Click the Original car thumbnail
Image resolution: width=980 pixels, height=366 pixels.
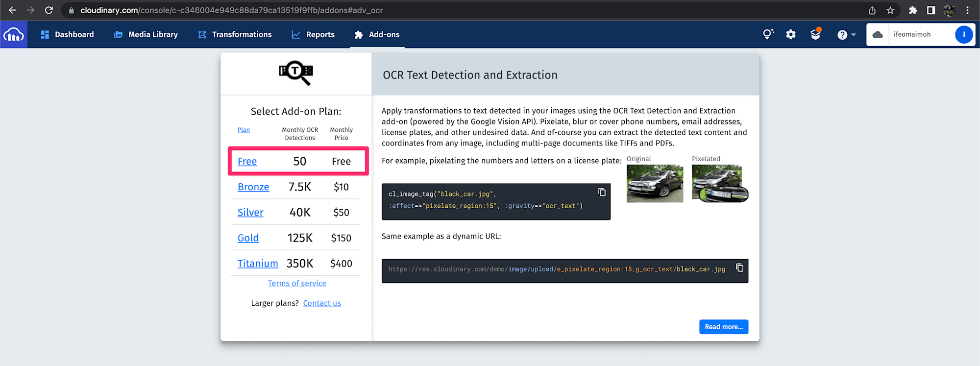(x=655, y=183)
